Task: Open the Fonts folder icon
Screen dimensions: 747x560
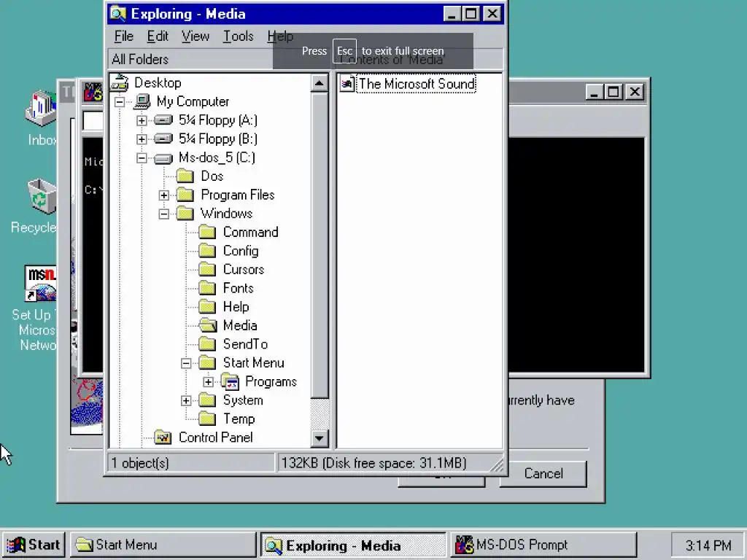Action: tap(207, 288)
